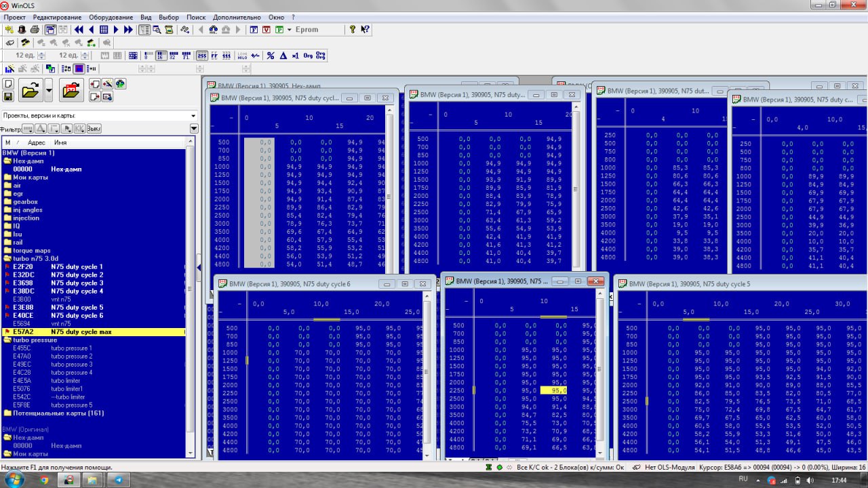Toggle the 255 decimal number format button

pos(201,56)
